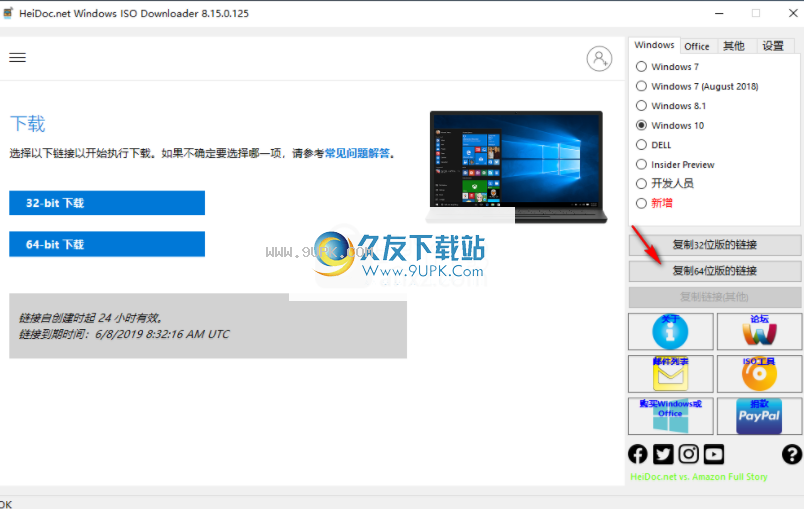The width and height of the screenshot is (804, 509).
Task: Select the red 新增 radio option
Action: (x=654, y=203)
